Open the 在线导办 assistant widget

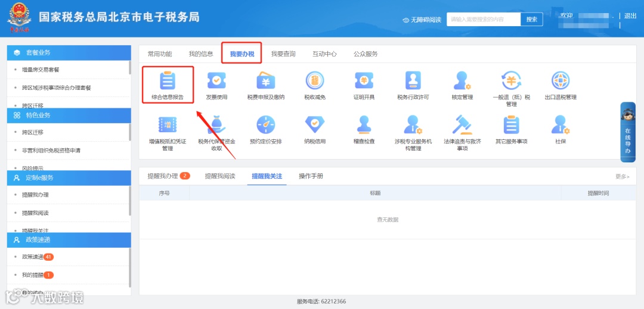pyautogui.click(x=627, y=132)
